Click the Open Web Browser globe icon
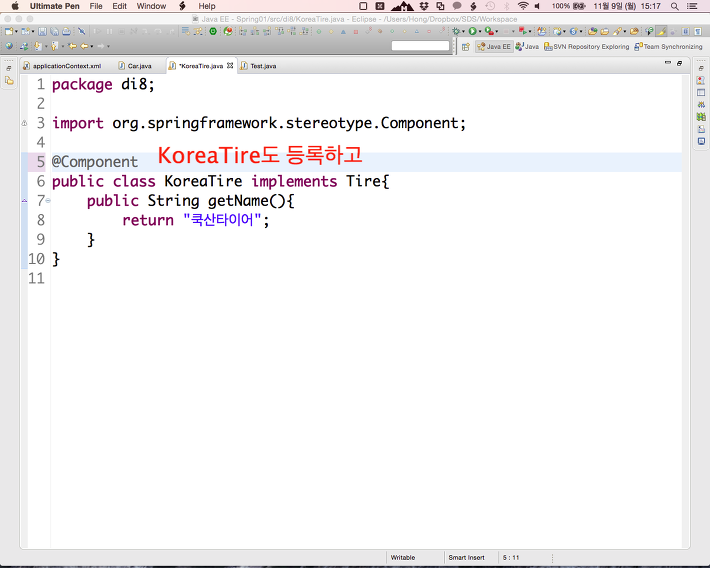The image size is (710, 568). (9, 46)
